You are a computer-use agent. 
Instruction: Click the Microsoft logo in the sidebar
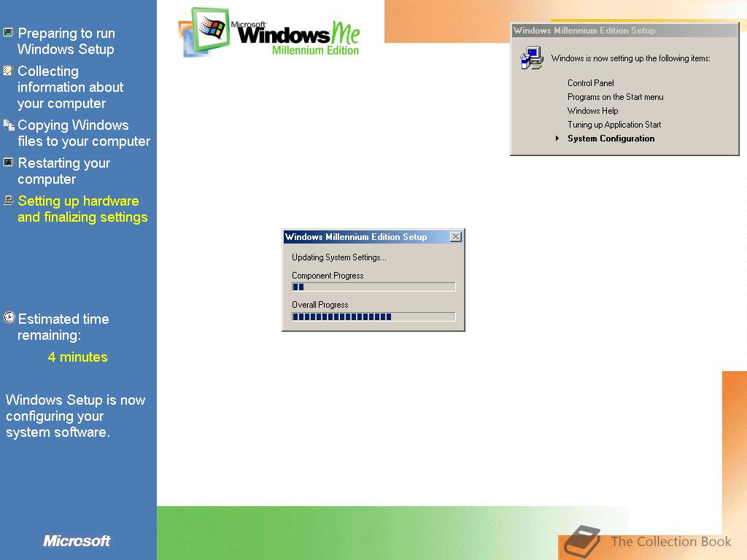(76, 541)
